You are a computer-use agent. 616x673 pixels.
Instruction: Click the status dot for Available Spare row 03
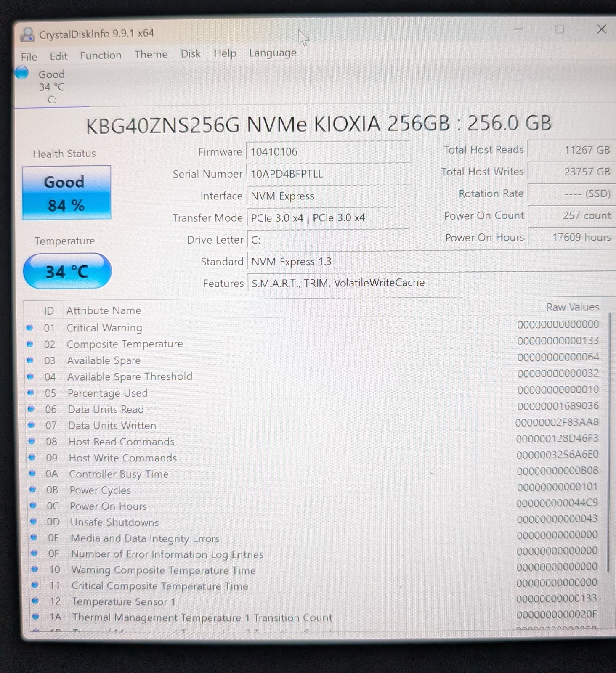tap(30, 360)
